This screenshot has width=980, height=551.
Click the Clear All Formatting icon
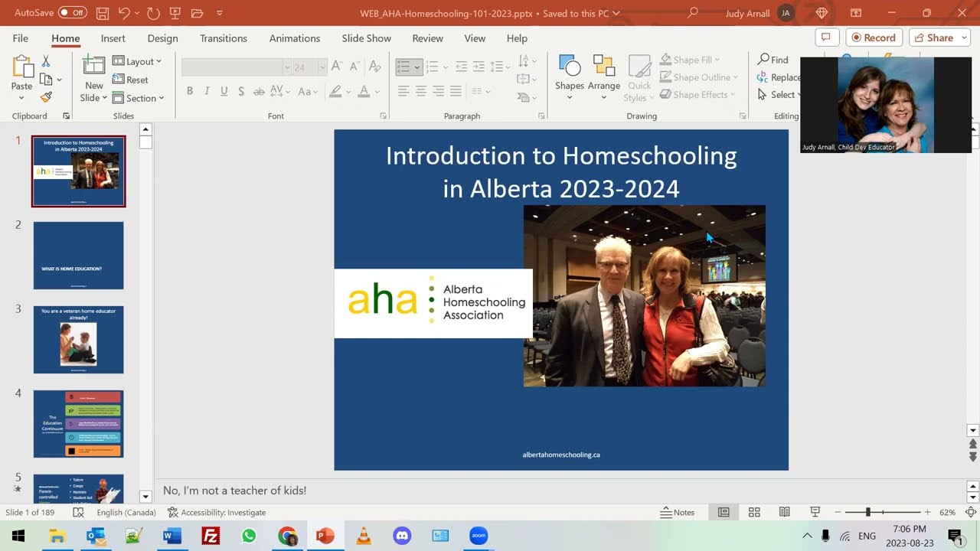(x=376, y=67)
